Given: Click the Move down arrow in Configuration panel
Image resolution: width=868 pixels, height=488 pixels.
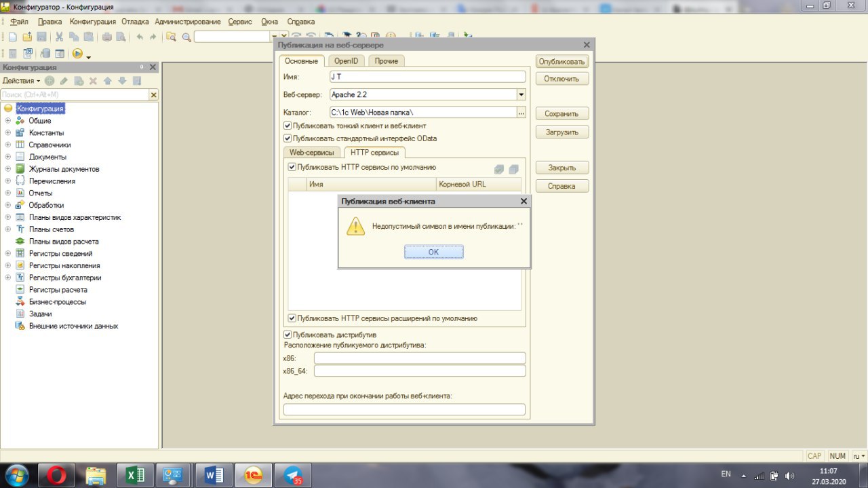Looking at the screenshot, I should tap(122, 81).
